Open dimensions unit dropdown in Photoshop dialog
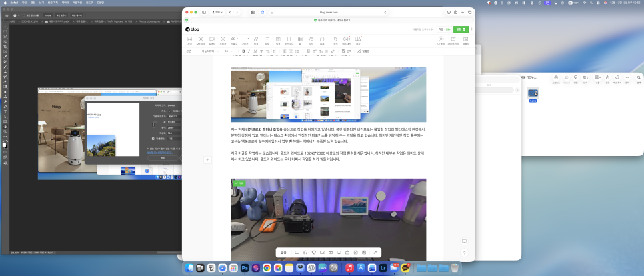Image resolution: width=644 pixels, height=276 pixels. click(x=169, y=111)
